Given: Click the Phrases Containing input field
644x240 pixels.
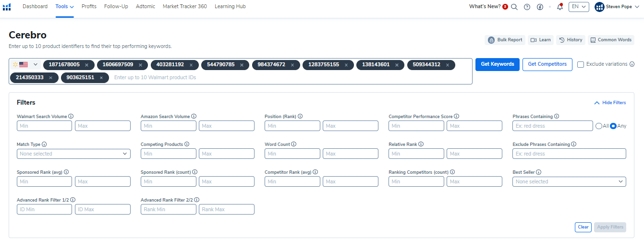Looking at the screenshot, I should (x=553, y=126).
